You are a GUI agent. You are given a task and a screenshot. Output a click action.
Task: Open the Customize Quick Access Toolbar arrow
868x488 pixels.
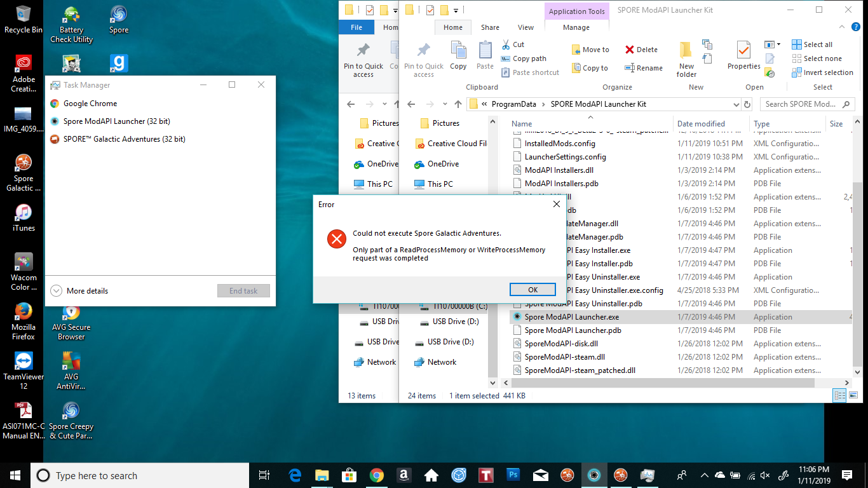pyautogui.click(x=456, y=10)
